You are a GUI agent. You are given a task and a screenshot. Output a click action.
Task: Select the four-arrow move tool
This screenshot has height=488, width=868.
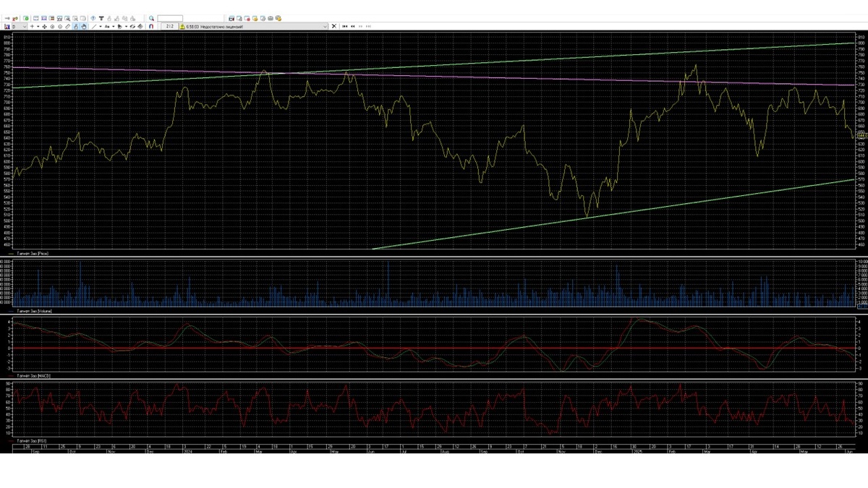(x=44, y=26)
